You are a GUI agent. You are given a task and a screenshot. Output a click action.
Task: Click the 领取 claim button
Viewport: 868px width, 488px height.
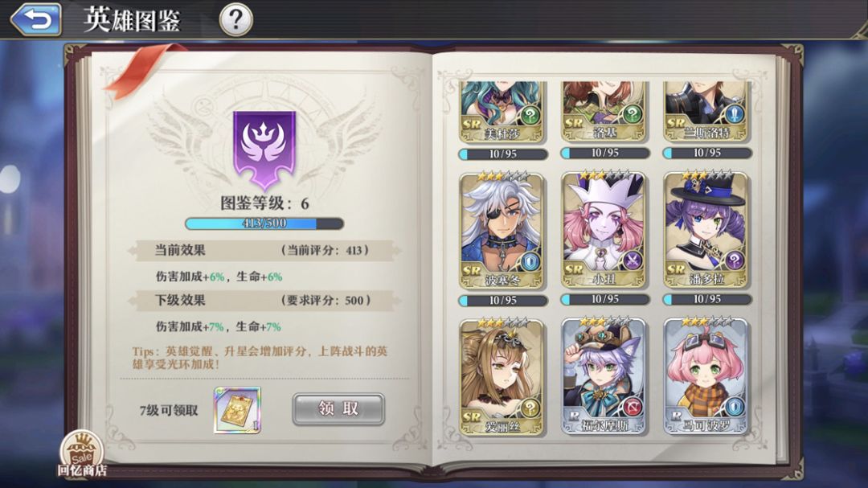(x=338, y=409)
